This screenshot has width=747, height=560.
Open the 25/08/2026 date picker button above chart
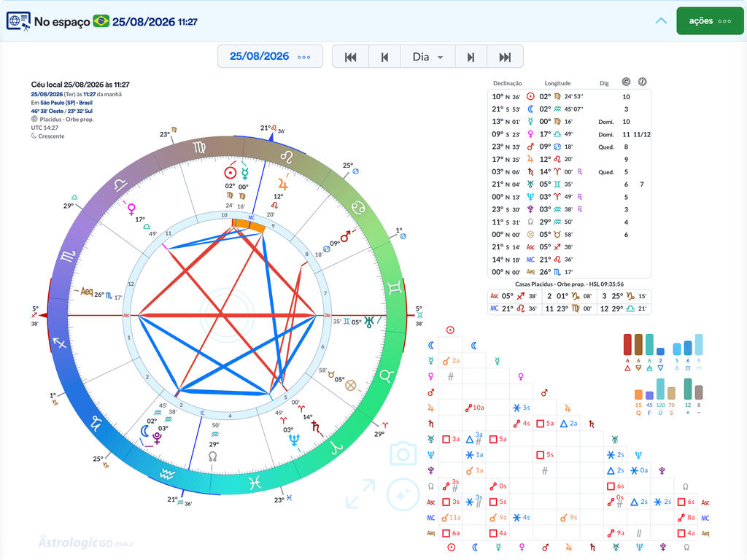click(x=270, y=57)
